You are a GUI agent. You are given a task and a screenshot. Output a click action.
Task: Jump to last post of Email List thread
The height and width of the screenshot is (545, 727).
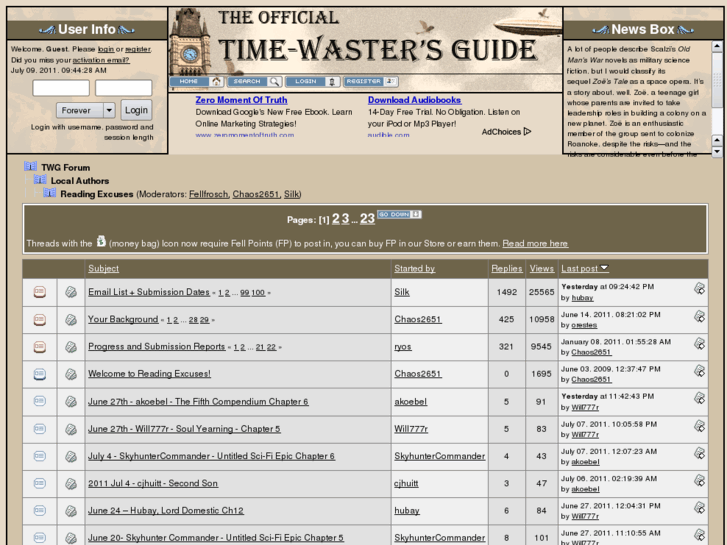click(x=700, y=287)
